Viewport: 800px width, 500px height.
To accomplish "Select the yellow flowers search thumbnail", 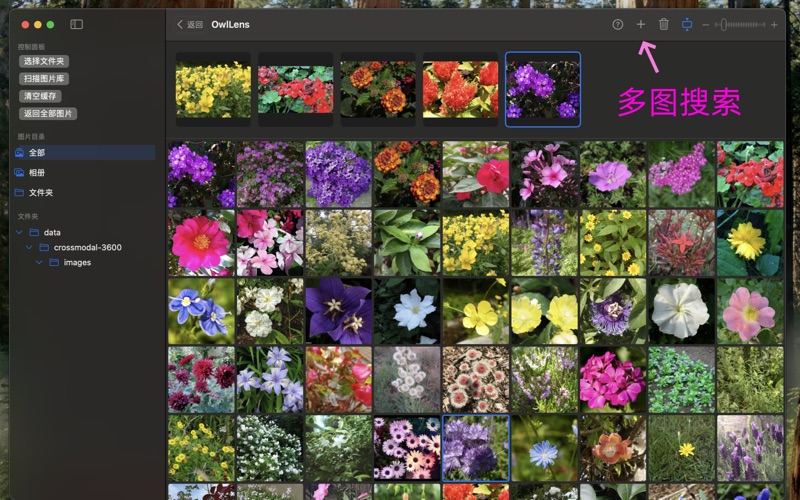I will [x=213, y=89].
